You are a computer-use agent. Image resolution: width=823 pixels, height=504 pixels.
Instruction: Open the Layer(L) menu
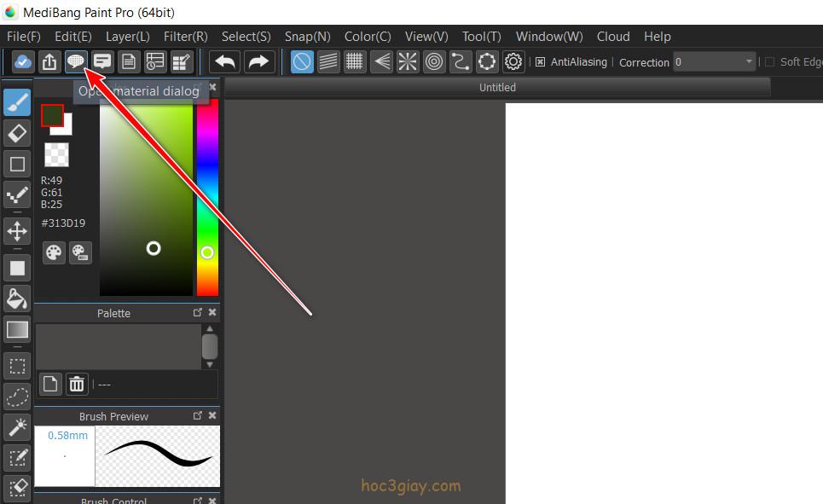[x=128, y=37]
